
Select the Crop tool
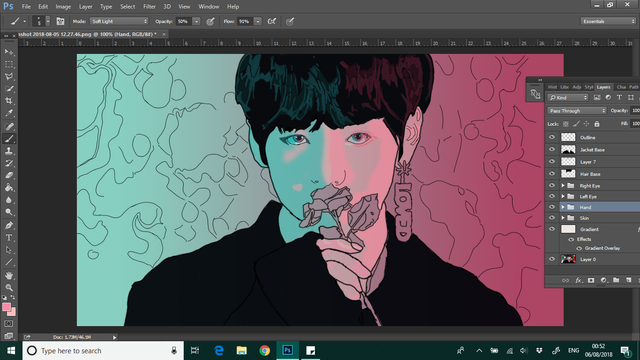9,101
